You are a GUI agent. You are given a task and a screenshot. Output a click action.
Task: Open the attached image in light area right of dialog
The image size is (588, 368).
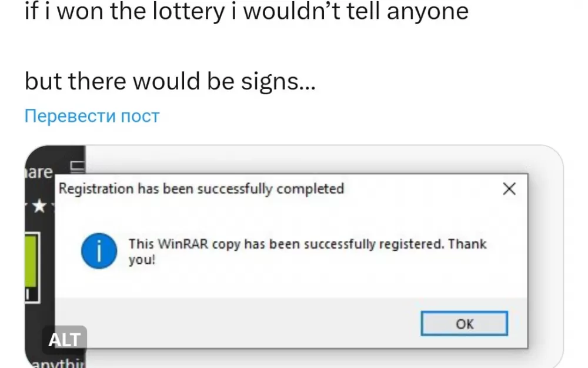click(x=545, y=256)
